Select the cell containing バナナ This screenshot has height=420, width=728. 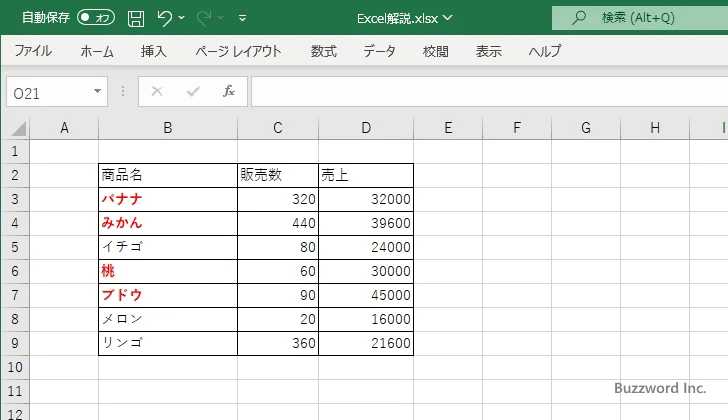pos(167,199)
